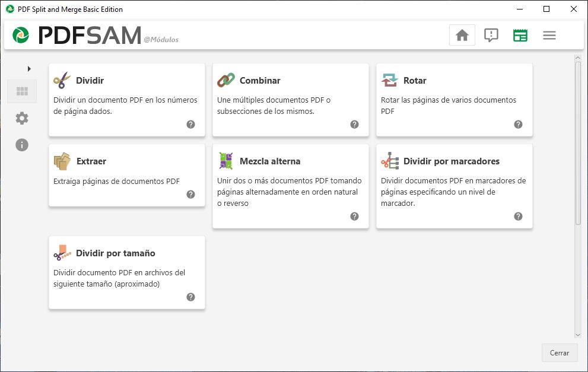The width and height of the screenshot is (588, 372).
Task: Open the hamburger menu
Action: pos(549,35)
